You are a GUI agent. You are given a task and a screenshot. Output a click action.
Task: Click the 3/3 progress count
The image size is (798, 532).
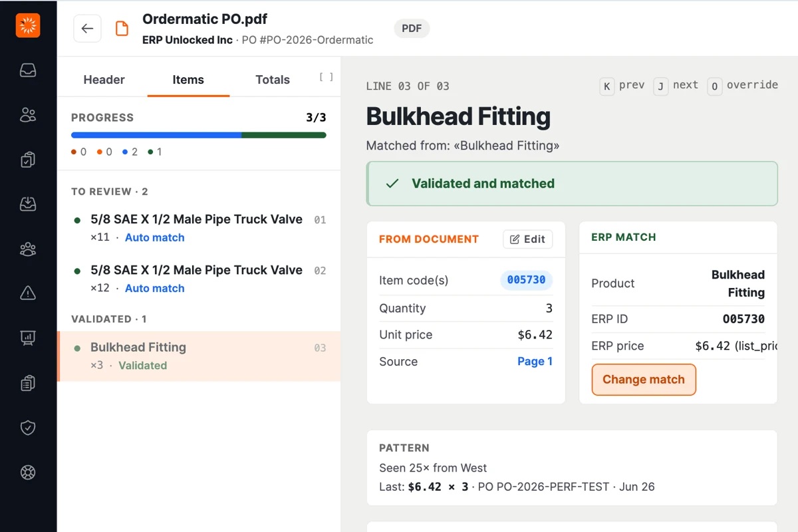[316, 118]
